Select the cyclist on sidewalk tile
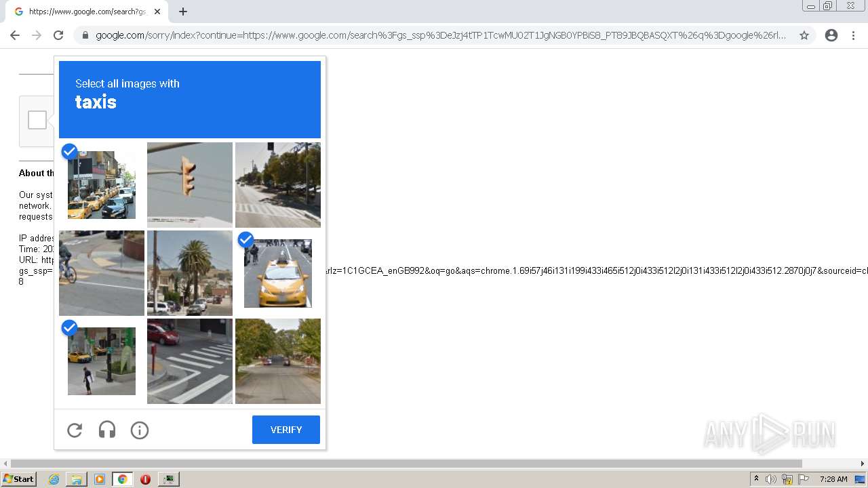Viewport: 868px width, 488px height. point(102,273)
